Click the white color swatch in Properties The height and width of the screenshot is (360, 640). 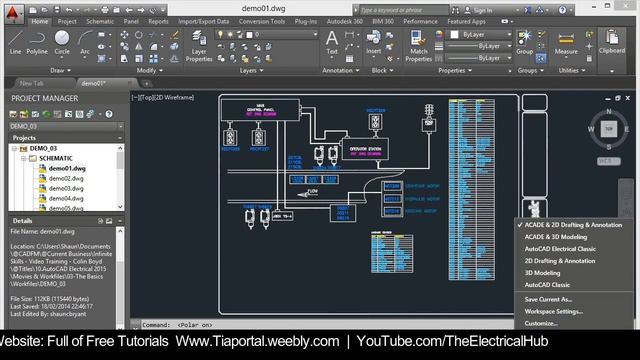pos(454,35)
